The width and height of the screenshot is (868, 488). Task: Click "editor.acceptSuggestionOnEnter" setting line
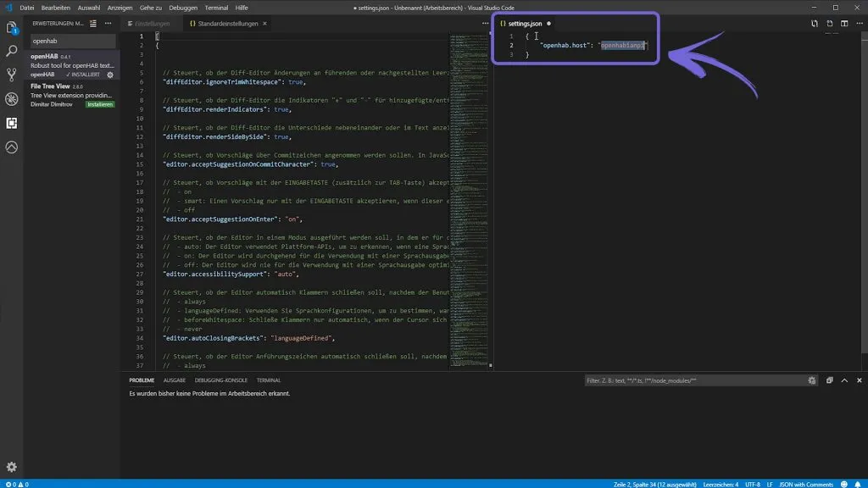click(232, 219)
